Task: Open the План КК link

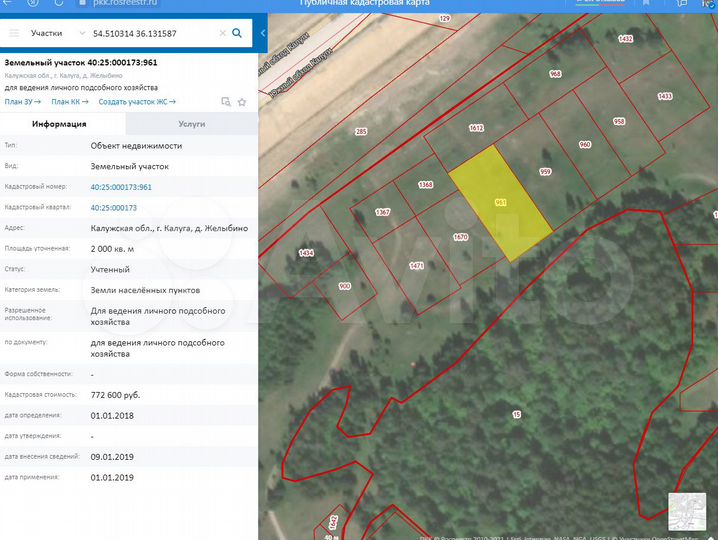Action: (70, 101)
